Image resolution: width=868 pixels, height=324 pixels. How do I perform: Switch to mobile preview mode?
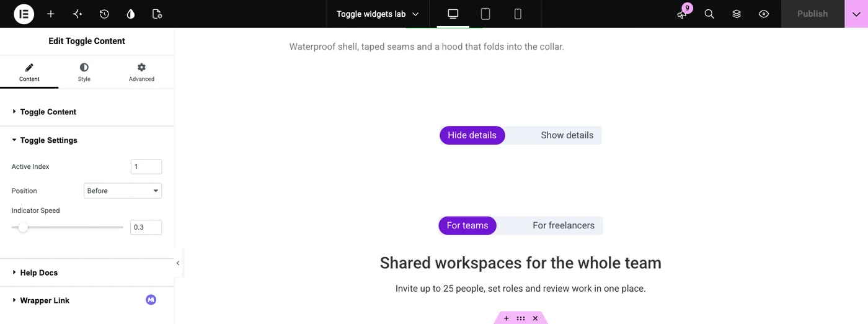point(518,14)
